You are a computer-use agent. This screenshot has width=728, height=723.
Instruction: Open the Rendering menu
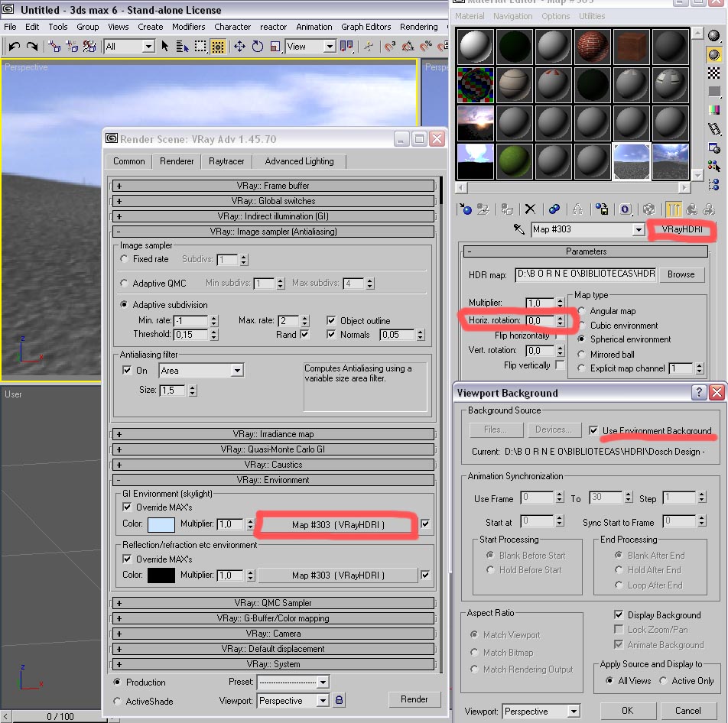pos(419,27)
